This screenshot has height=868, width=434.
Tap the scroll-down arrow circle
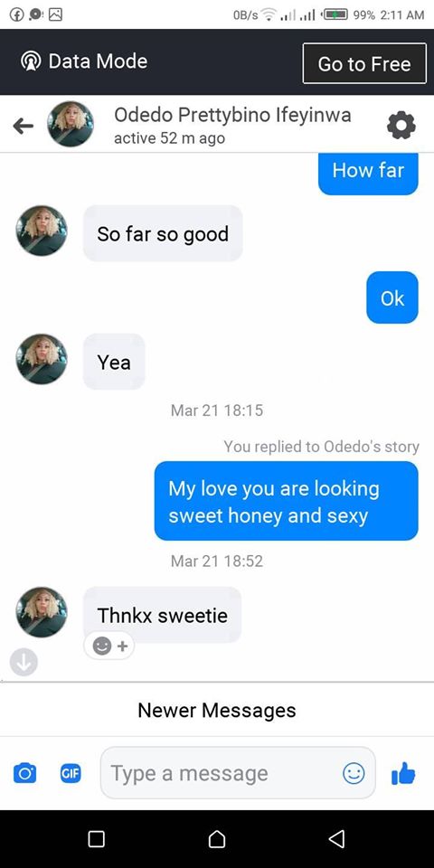pyautogui.click(x=24, y=662)
